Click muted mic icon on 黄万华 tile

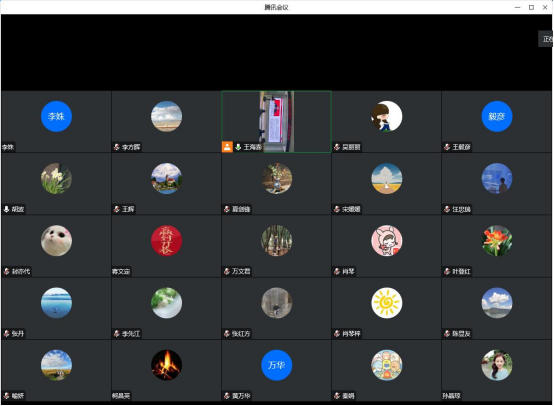227,396
